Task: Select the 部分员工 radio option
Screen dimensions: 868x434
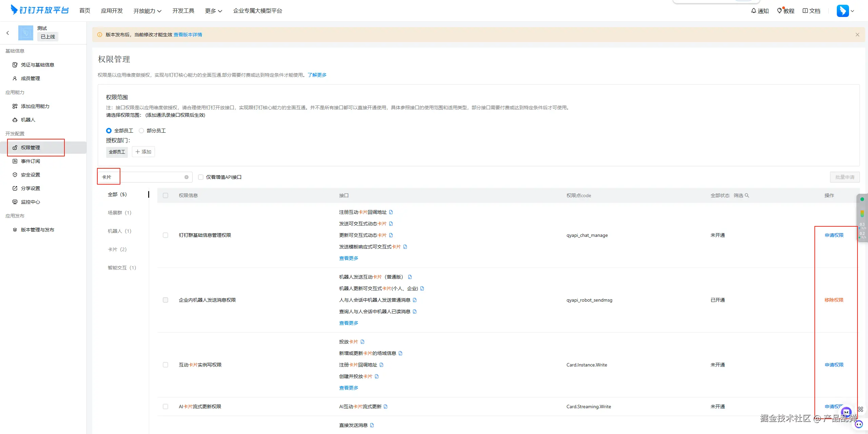Action: pyautogui.click(x=141, y=131)
